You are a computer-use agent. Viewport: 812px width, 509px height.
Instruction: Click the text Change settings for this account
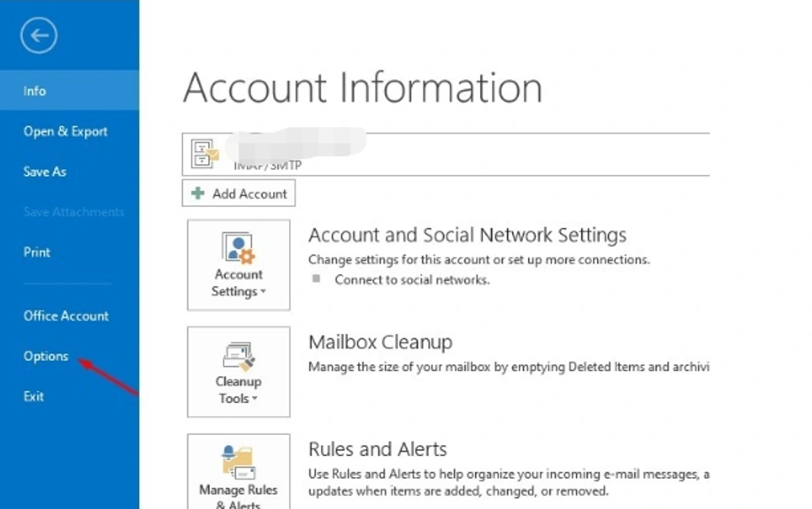479,260
